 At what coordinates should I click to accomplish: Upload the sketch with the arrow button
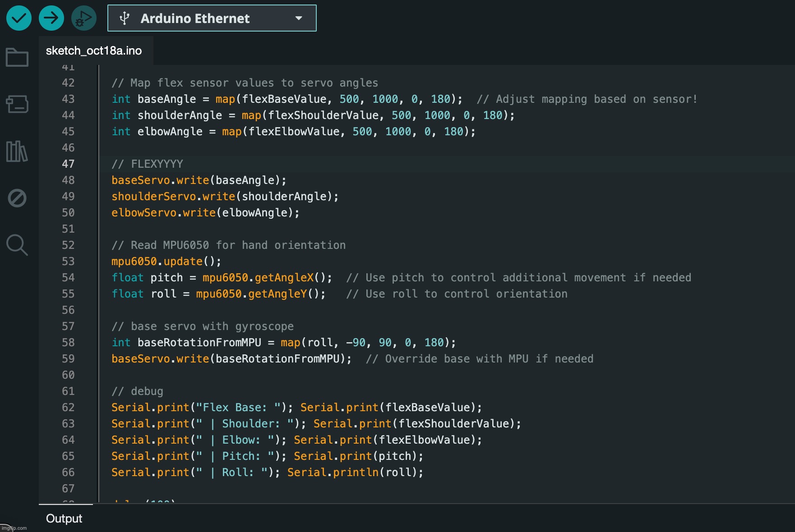point(51,18)
